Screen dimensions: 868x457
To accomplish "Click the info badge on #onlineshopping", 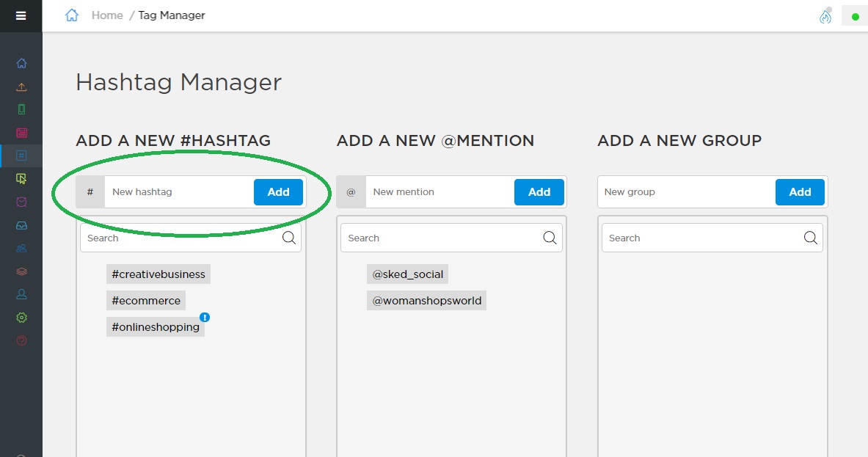I will click(x=205, y=317).
